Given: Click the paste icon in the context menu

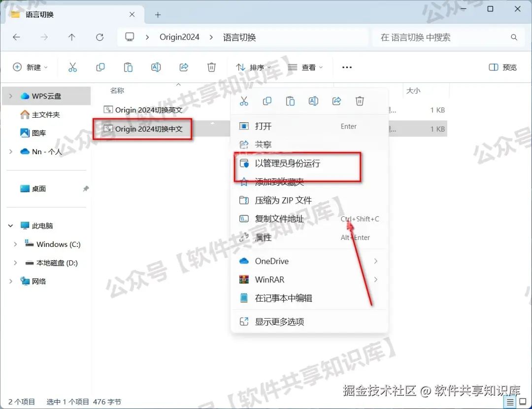Looking at the screenshot, I should tap(290, 101).
